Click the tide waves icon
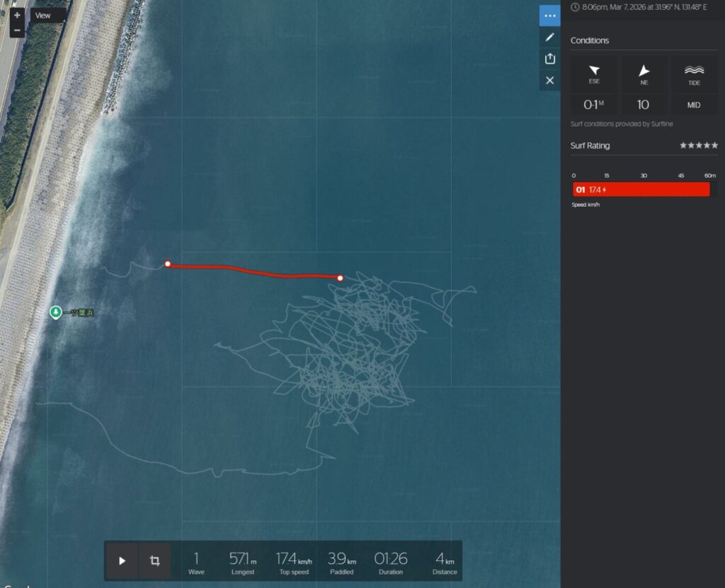 point(694,71)
